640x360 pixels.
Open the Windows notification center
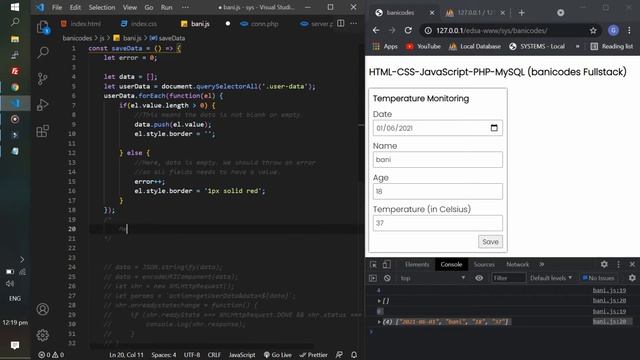(15, 345)
